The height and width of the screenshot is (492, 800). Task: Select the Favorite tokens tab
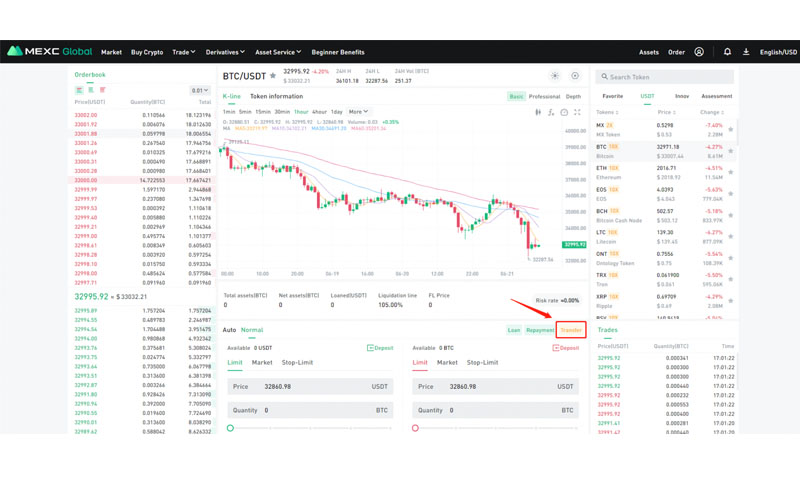(612, 96)
